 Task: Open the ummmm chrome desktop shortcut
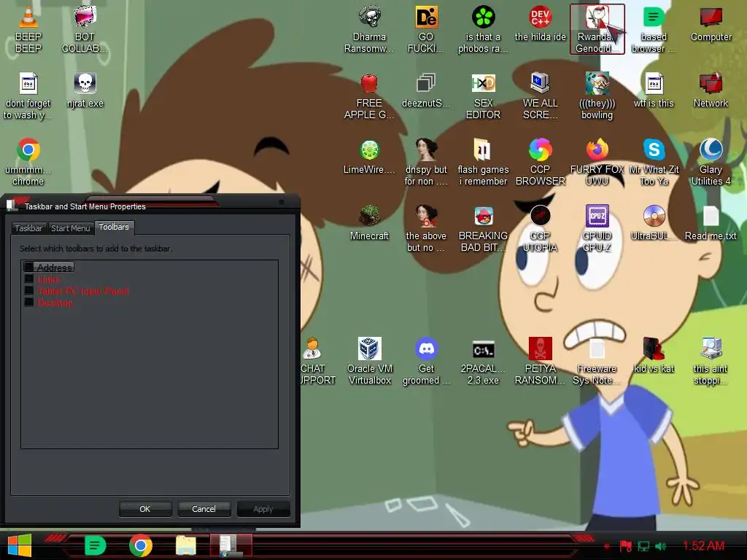click(x=28, y=162)
